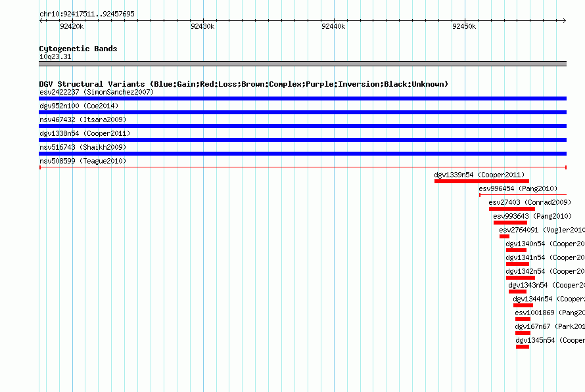Select red loss bar under dgv1339n54
Image resolution: width=585 pixels, height=392 pixels.
(x=482, y=181)
